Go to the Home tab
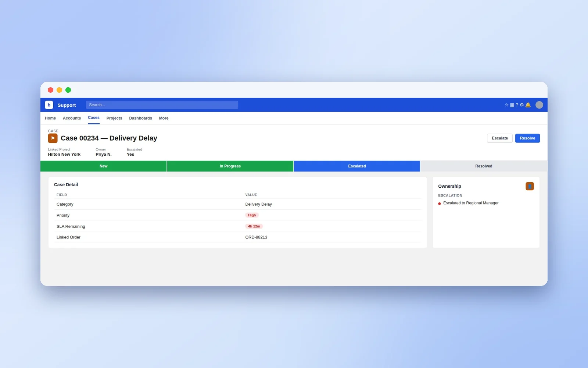The image size is (588, 368). pos(50,118)
